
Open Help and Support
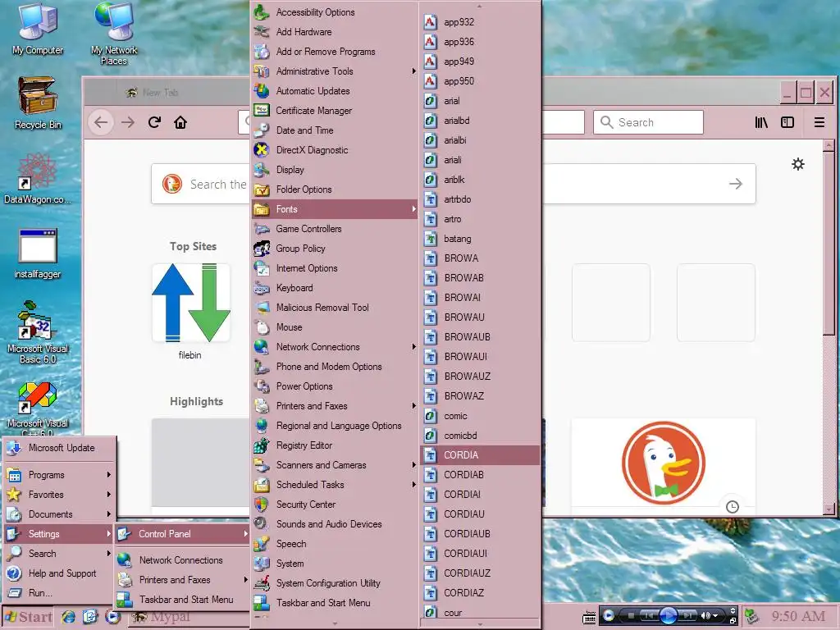tap(60, 573)
